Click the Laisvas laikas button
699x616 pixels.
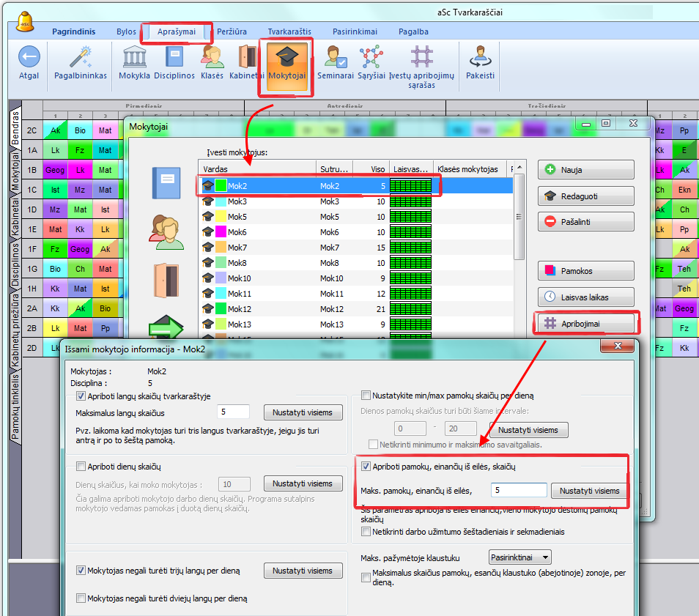point(585,297)
